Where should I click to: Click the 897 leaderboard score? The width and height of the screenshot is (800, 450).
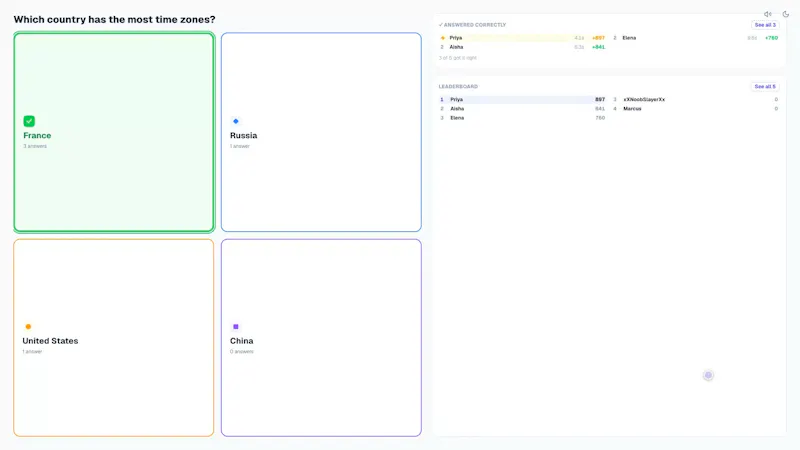(600, 99)
